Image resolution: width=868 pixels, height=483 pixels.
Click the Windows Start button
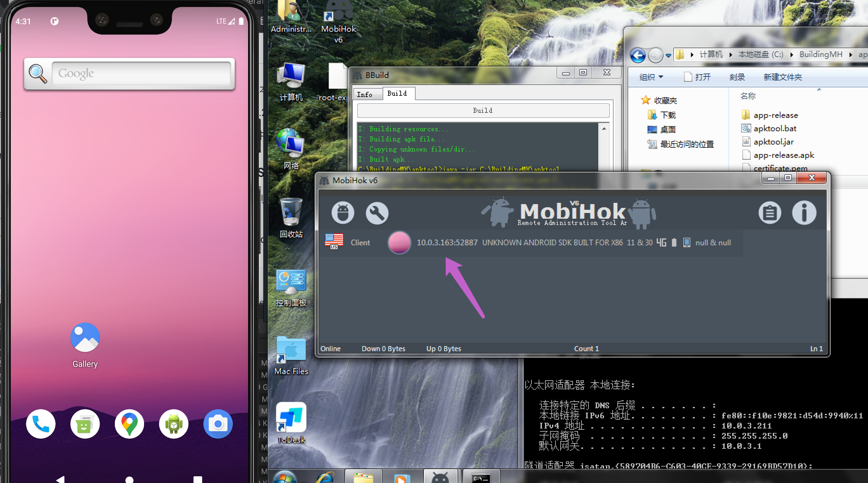[x=285, y=477]
